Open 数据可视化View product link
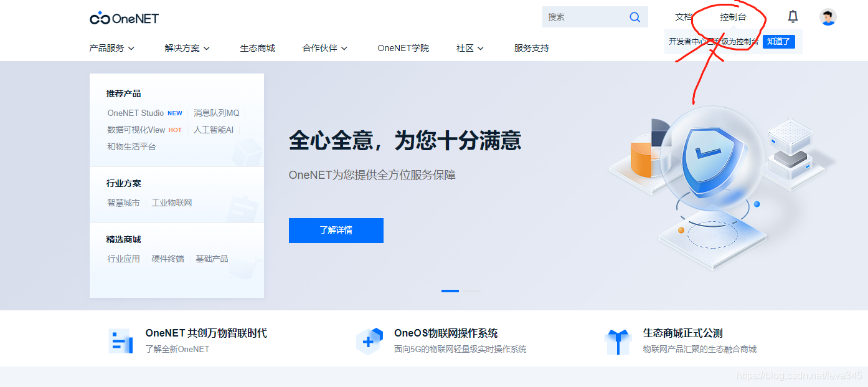Screen dimensions: 868x387 coord(136,130)
